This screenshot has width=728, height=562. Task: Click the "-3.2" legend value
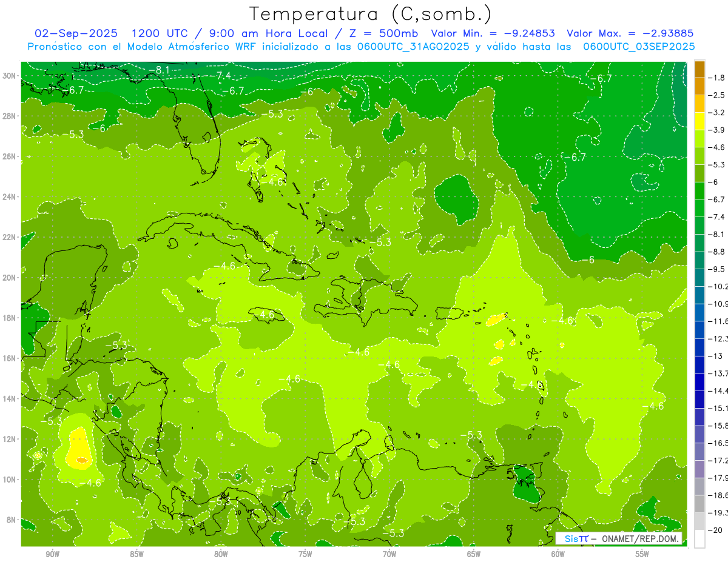pyautogui.click(x=718, y=112)
